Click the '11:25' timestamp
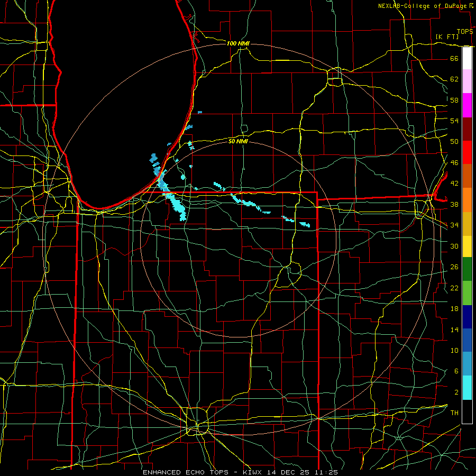476x476 pixels. 326,472
